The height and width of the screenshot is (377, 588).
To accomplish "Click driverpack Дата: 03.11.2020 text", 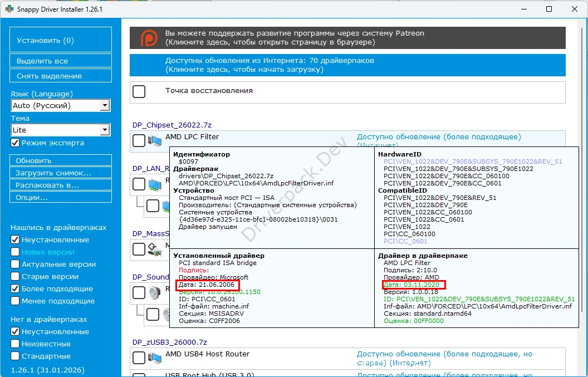I will pos(411,285).
